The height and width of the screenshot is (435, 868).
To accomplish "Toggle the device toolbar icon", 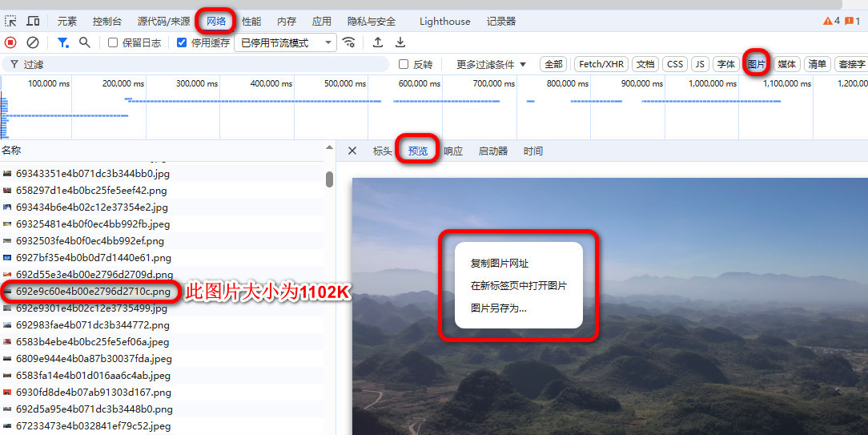I will (x=34, y=22).
